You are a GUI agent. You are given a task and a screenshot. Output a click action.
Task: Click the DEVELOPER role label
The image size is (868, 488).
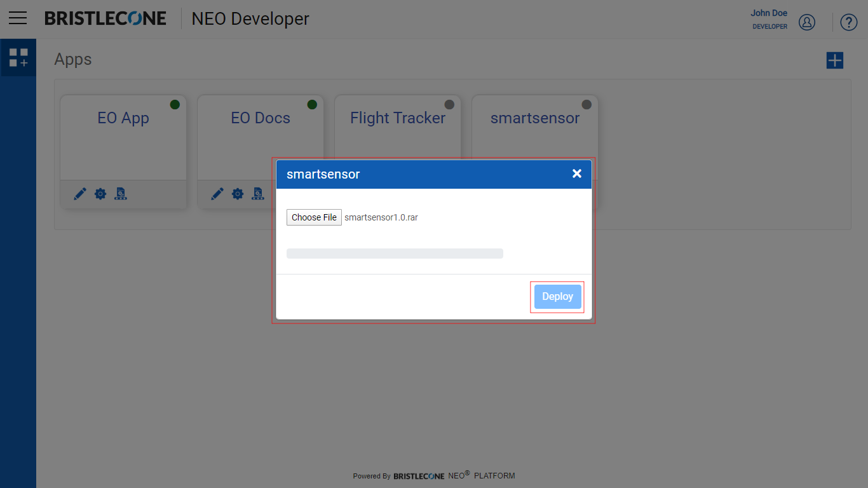pos(770,27)
